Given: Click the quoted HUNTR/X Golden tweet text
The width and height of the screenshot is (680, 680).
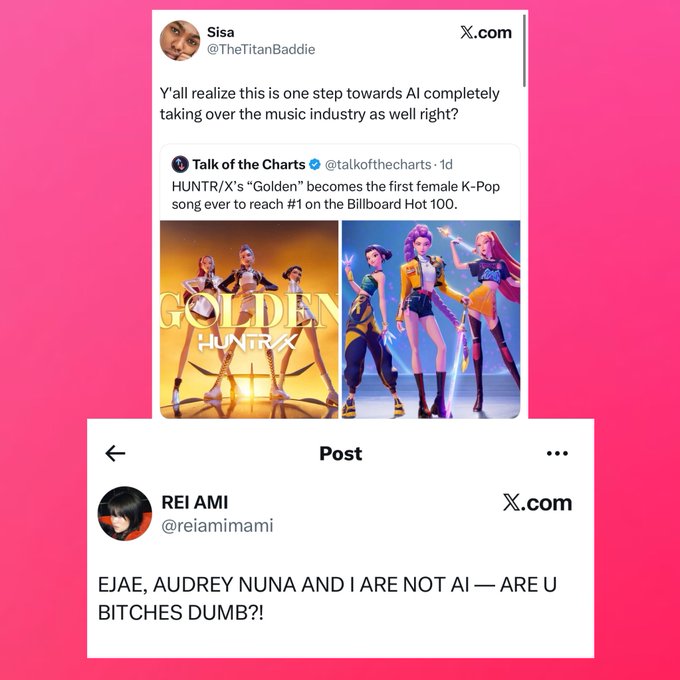Looking at the screenshot, I should [x=336, y=195].
